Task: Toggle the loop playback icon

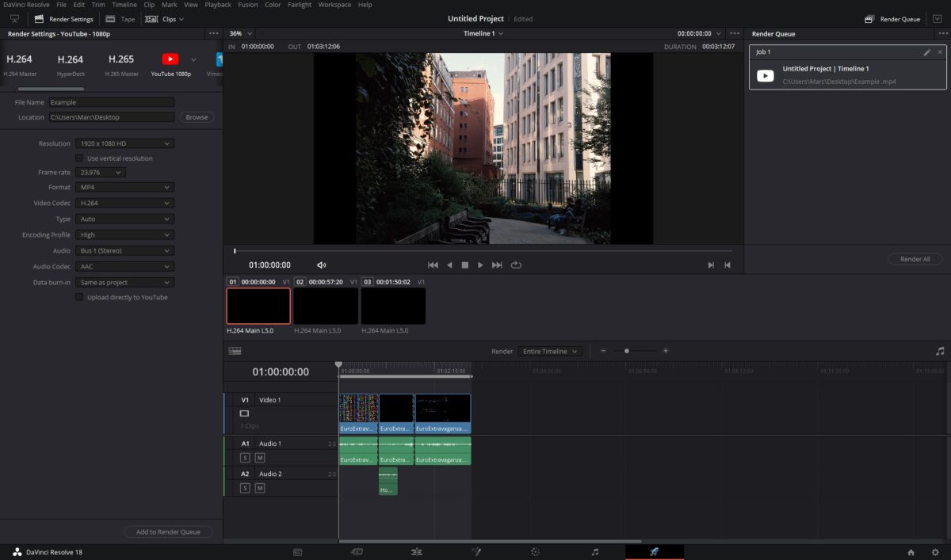Action: pyautogui.click(x=516, y=265)
